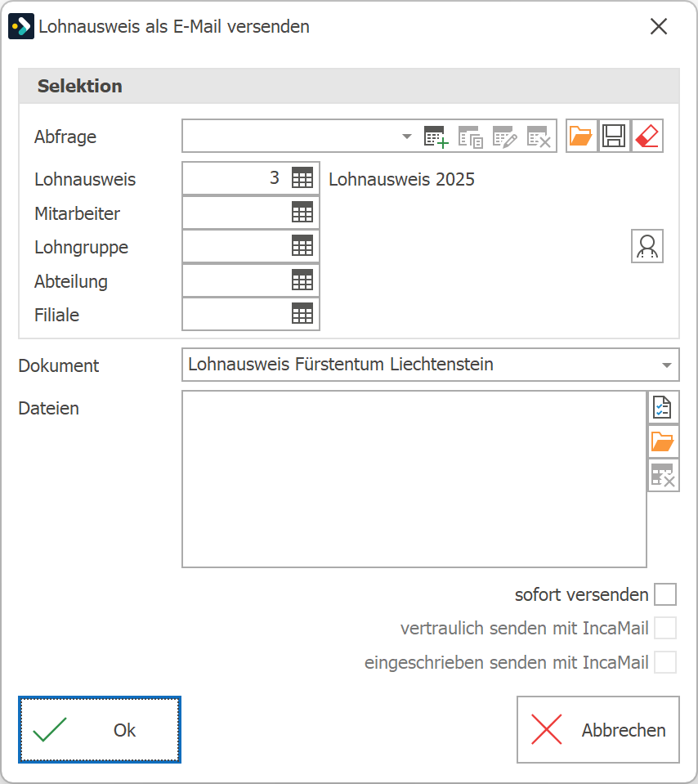This screenshot has width=698, height=784.
Task: Click the 'Dokument' label
Action: [x=59, y=365]
